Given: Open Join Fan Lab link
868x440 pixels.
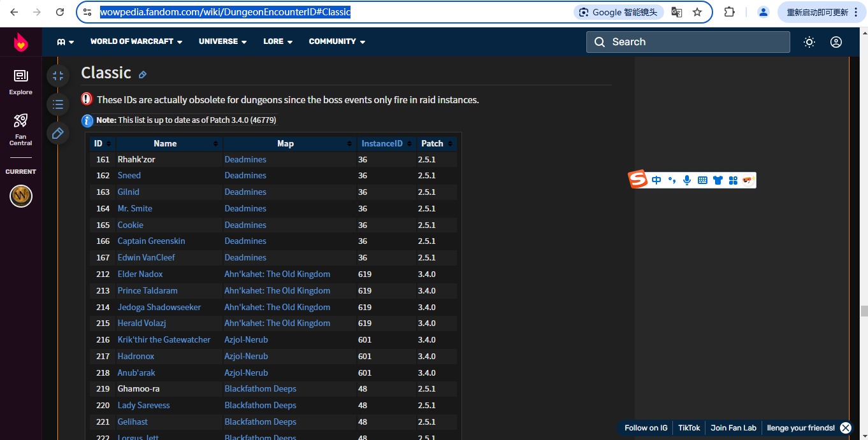Looking at the screenshot, I should [734, 428].
